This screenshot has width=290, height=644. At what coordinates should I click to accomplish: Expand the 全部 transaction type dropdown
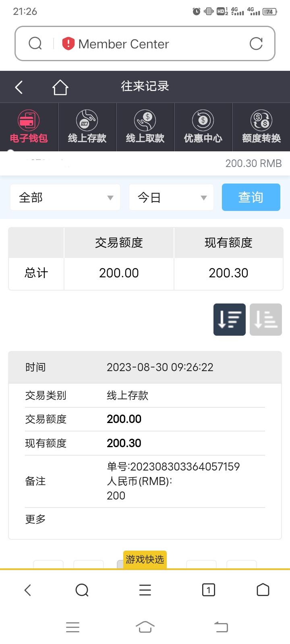[65, 197]
